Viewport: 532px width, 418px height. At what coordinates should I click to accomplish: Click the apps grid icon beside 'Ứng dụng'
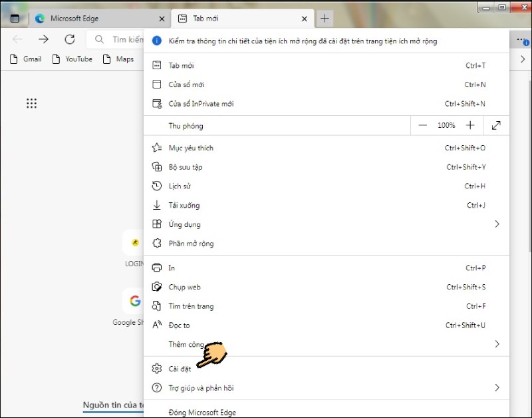[x=156, y=224]
